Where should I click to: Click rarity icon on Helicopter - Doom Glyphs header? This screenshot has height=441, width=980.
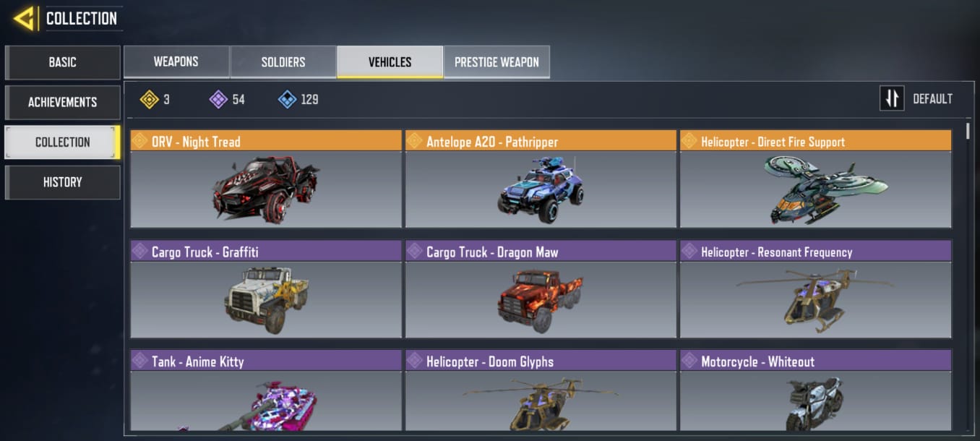[415, 361]
